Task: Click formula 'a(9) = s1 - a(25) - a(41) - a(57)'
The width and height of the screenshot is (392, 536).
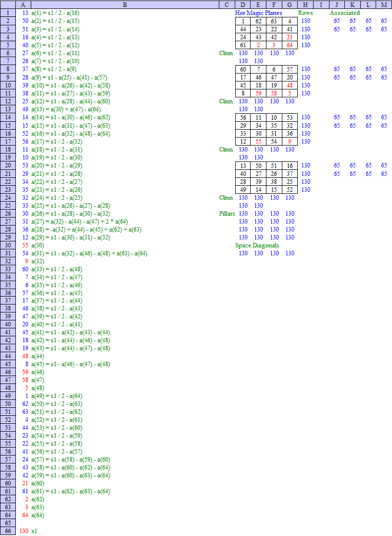Action: click(x=69, y=77)
